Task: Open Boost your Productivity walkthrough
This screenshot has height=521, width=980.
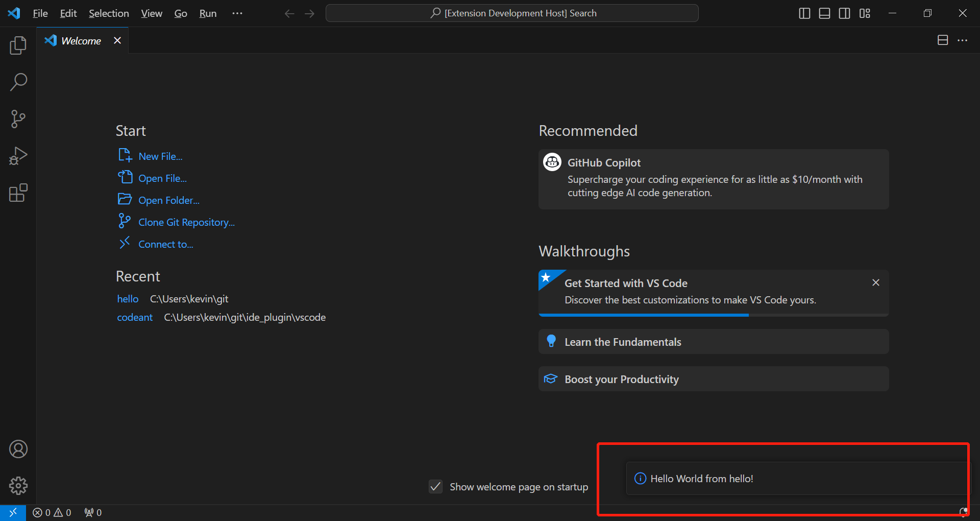Action: tap(714, 378)
